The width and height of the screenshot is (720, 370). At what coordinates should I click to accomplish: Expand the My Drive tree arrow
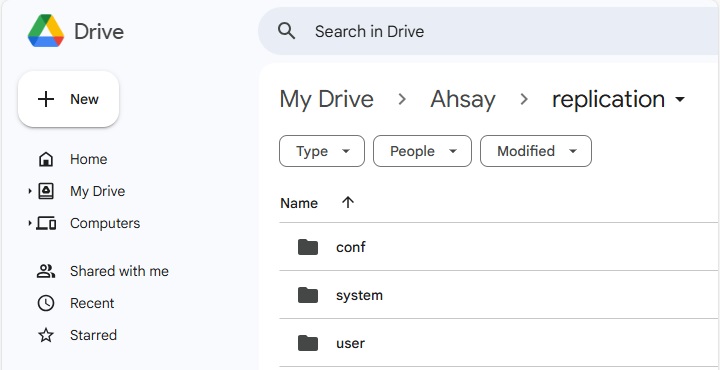click(x=30, y=191)
